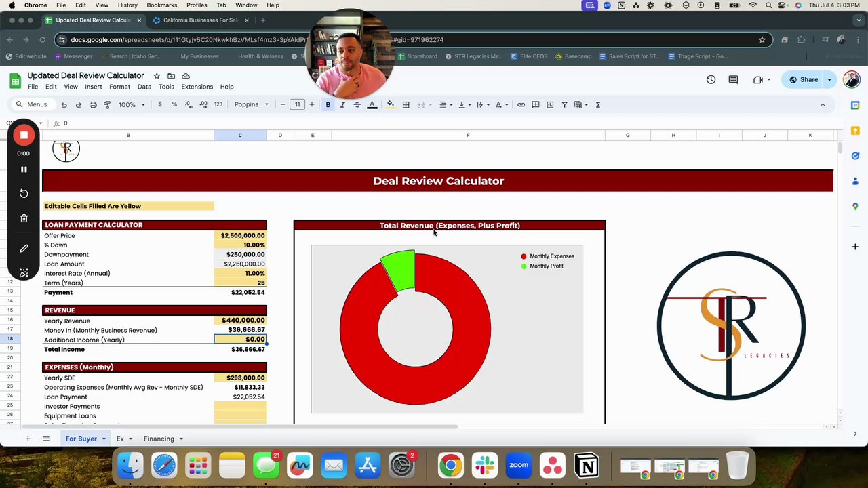Open more number formats (123)

(x=218, y=104)
